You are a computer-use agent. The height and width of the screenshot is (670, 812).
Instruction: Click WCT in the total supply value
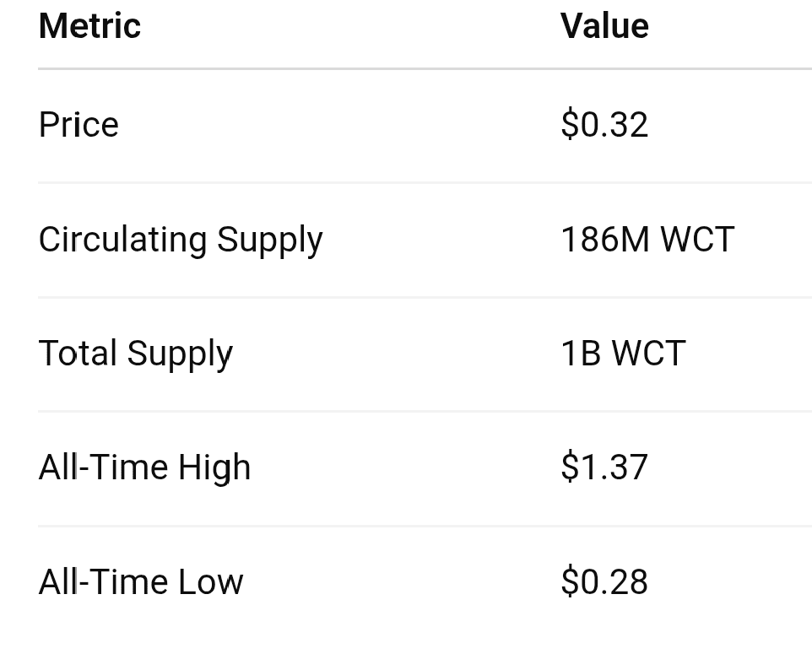click(649, 353)
